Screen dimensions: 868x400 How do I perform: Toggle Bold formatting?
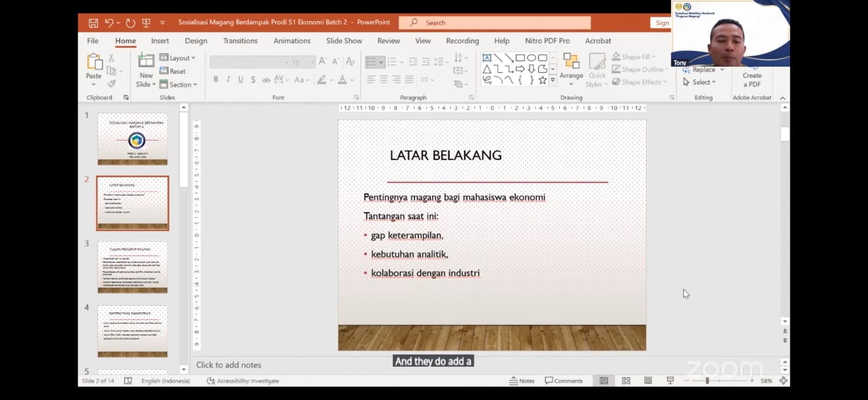[x=216, y=80]
